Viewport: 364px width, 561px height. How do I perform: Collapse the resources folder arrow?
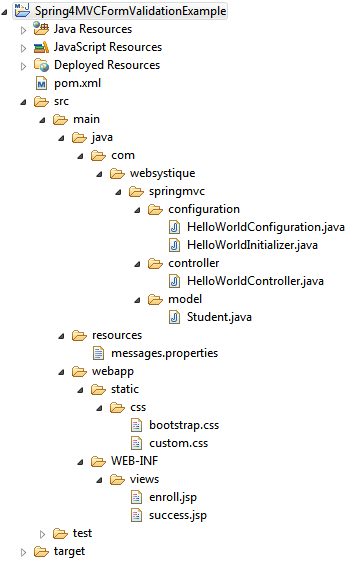[x=62, y=336]
